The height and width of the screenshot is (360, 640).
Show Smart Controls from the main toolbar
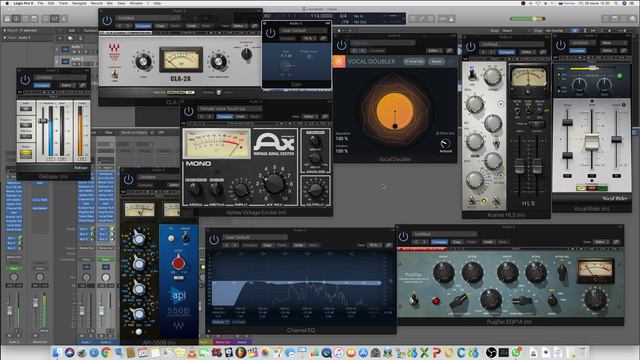[x=46, y=19]
